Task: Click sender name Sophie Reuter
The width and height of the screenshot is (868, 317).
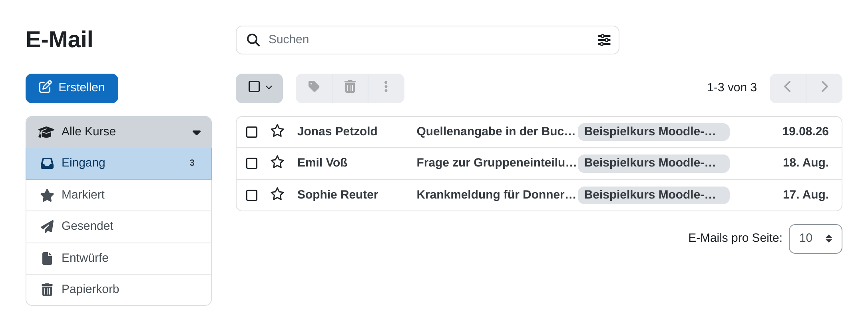Action: pyautogui.click(x=338, y=195)
